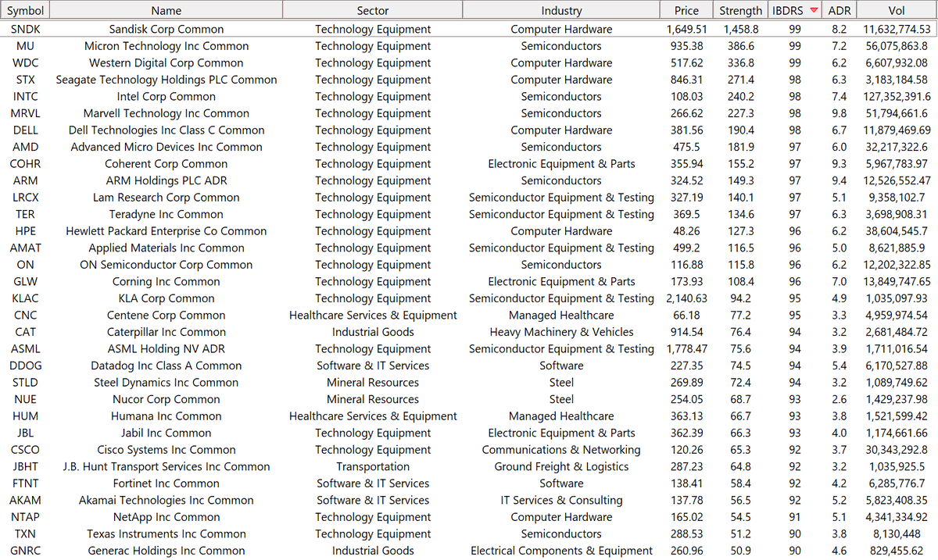Image resolution: width=938 pixels, height=560 pixels.
Task: Click the ADR value 9.4 for ARM
Action: coord(840,180)
